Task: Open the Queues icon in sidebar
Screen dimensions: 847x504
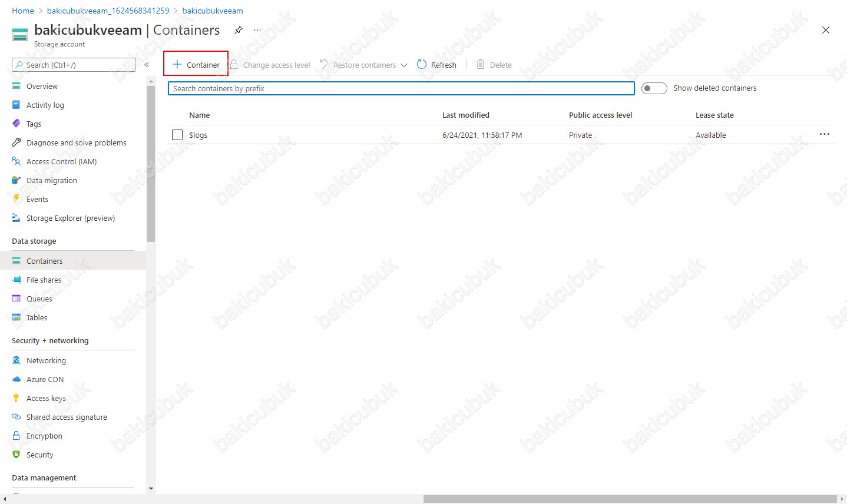Action: pos(16,299)
